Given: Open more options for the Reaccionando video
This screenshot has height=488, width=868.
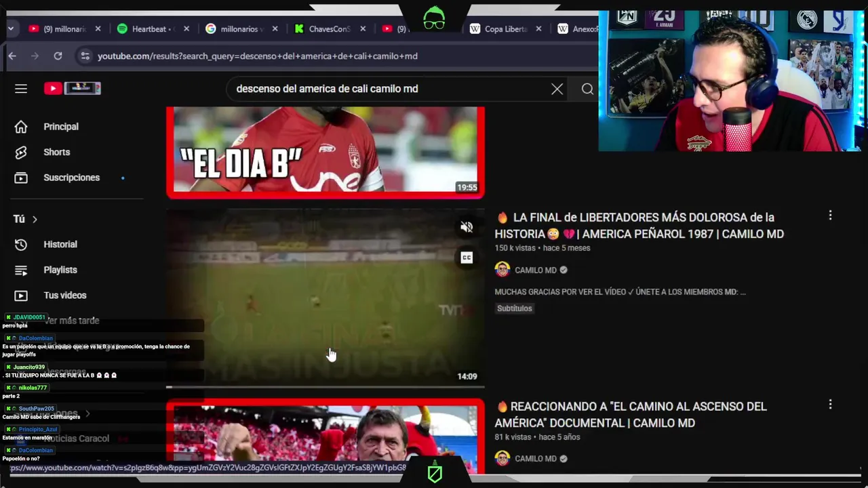Looking at the screenshot, I should click(x=830, y=405).
